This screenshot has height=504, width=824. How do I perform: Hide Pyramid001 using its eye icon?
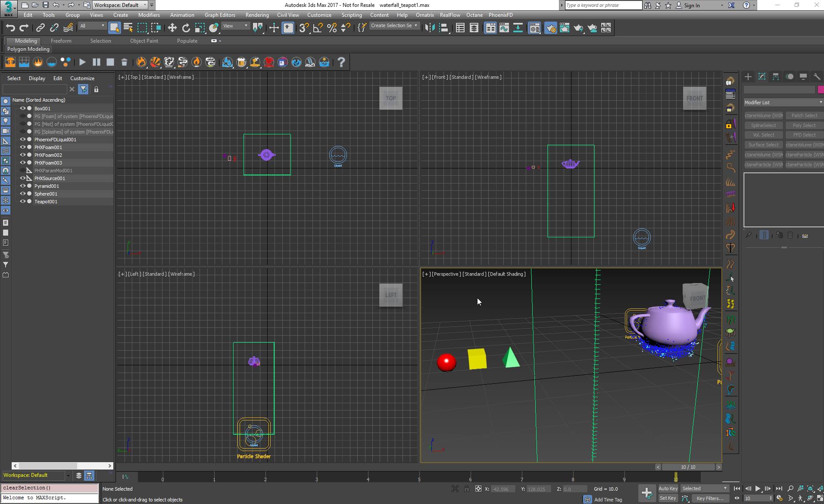[x=23, y=186]
